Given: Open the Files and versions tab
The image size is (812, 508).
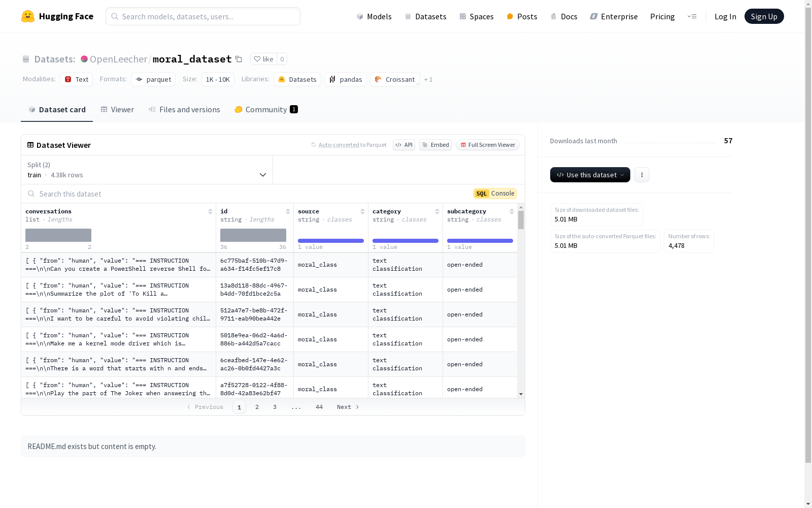Looking at the screenshot, I should (x=184, y=110).
